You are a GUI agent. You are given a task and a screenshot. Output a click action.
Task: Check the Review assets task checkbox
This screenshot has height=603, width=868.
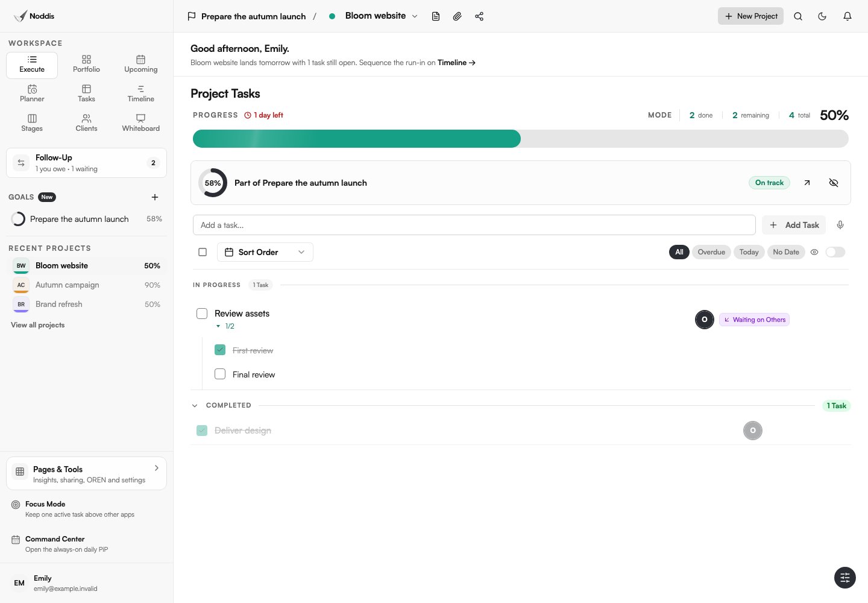[x=202, y=314]
